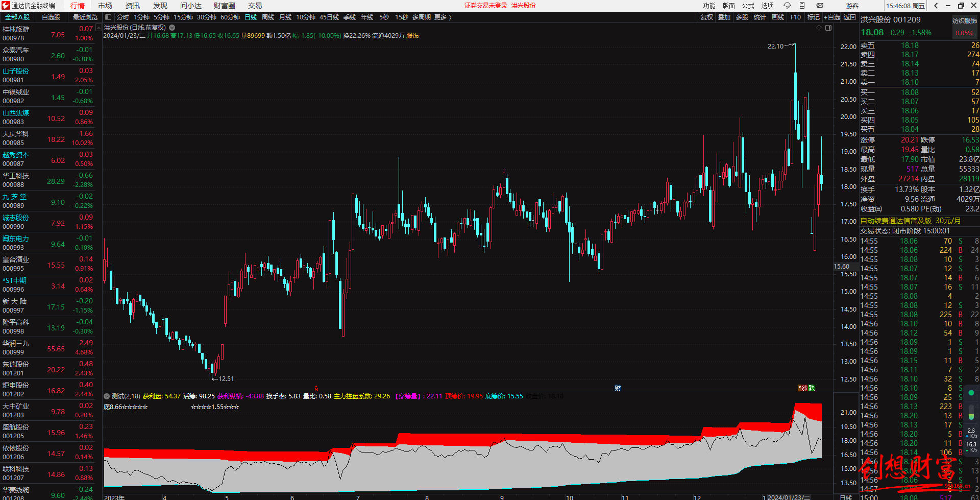Click the 标记 toolbar button
This screenshot has width=980, height=500.
tap(813, 17)
